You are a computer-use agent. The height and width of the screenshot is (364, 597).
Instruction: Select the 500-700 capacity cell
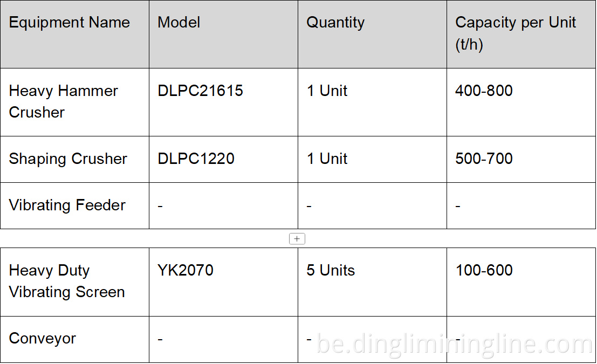[521, 159]
